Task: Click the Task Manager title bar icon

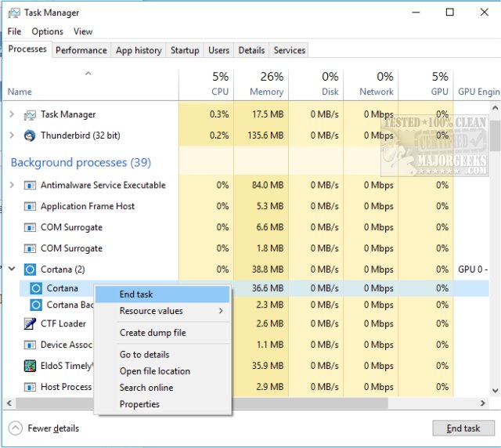Action: tap(14, 13)
